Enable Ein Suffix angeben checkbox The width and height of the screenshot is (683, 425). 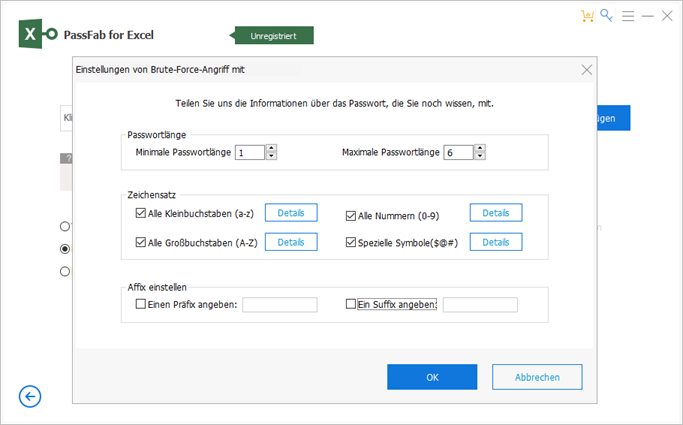tap(350, 304)
